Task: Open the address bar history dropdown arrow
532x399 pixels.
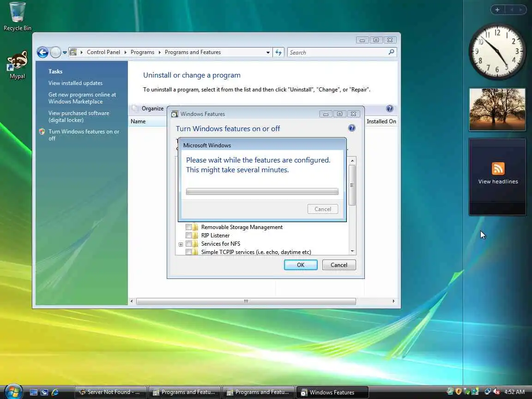Action: pyautogui.click(x=268, y=52)
